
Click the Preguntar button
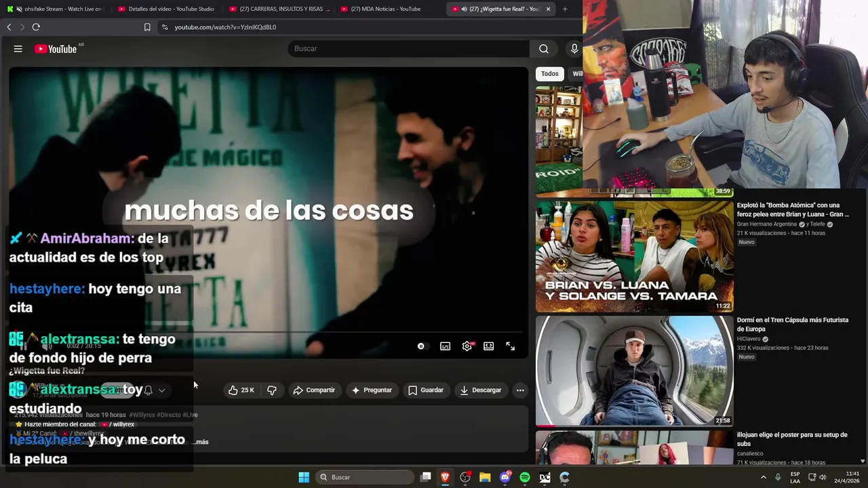click(372, 390)
